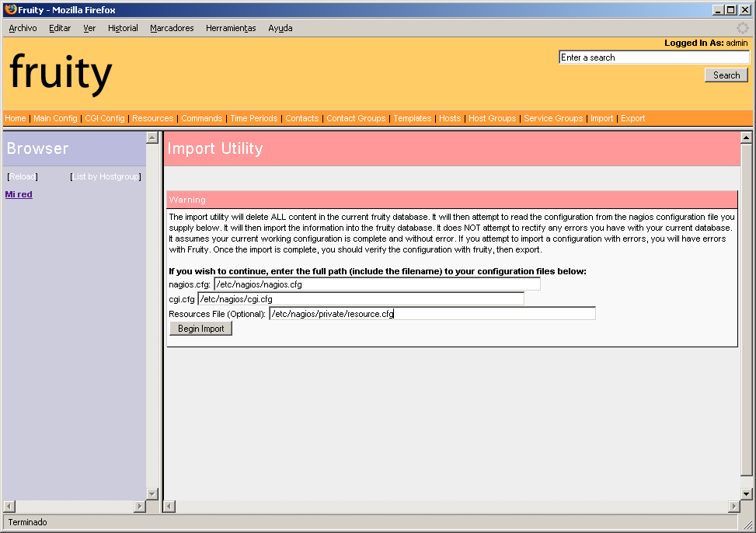Close the Firefox window

pyautogui.click(x=745, y=9)
